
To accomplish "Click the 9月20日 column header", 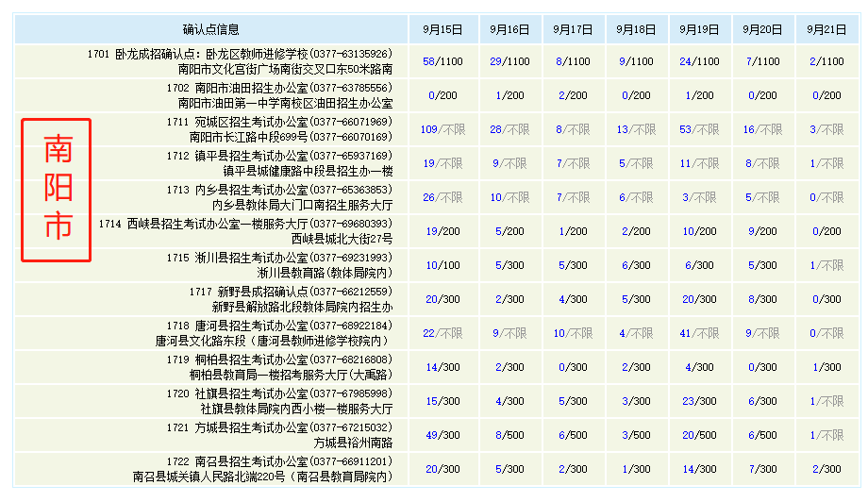I will pos(763,29).
